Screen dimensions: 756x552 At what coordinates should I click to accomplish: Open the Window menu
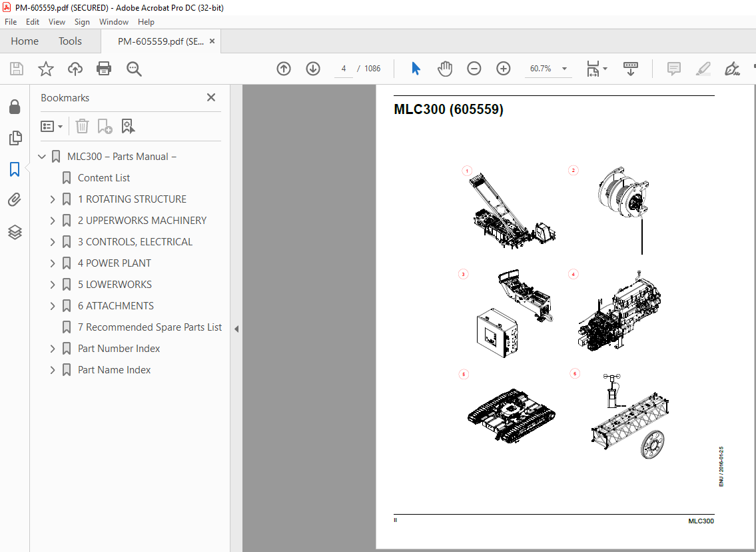pyautogui.click(x=114, y=22)
